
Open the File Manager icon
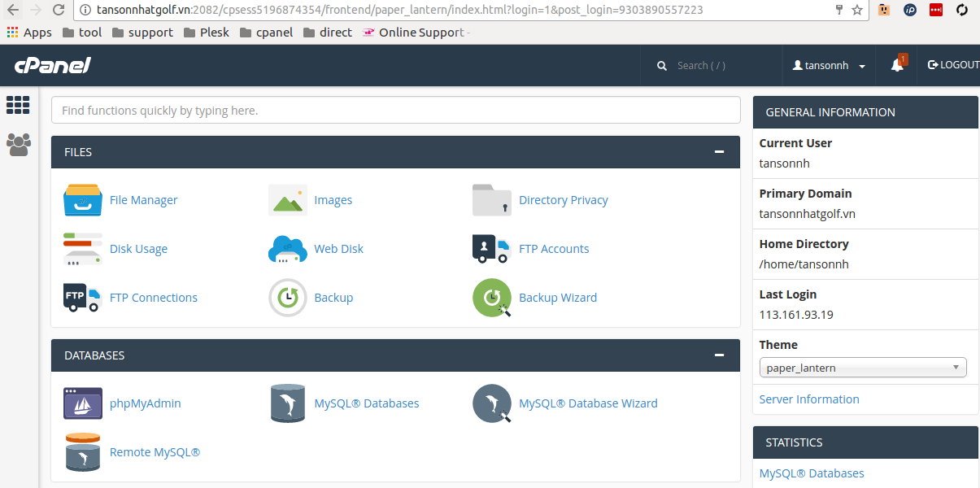pyautogui.click(x=83, y=200)
